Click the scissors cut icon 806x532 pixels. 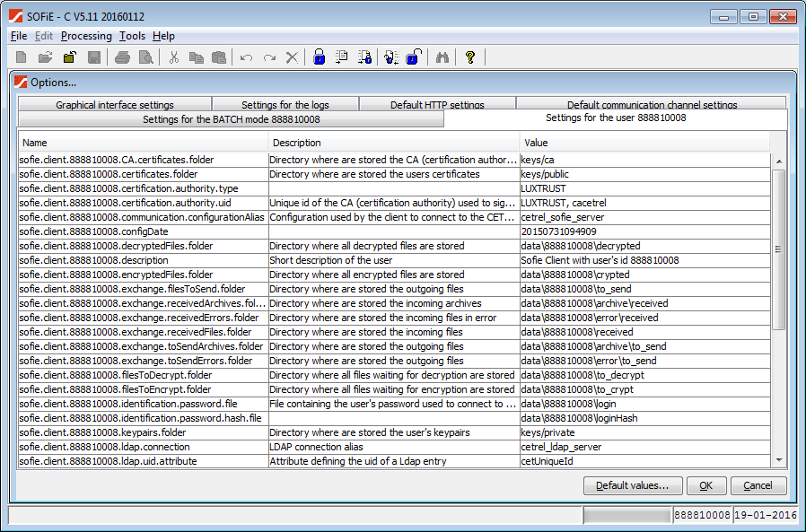pos(174,57)
